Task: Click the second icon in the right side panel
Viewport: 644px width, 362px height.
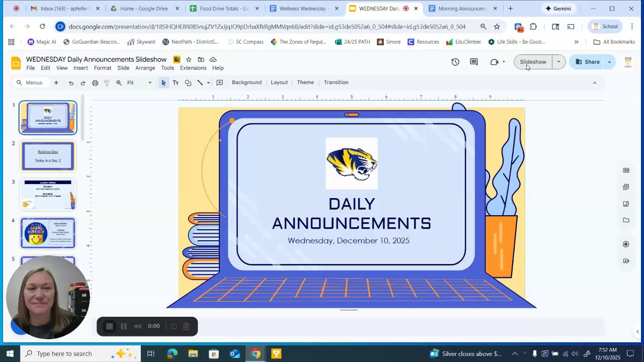Action: [626, 187]
